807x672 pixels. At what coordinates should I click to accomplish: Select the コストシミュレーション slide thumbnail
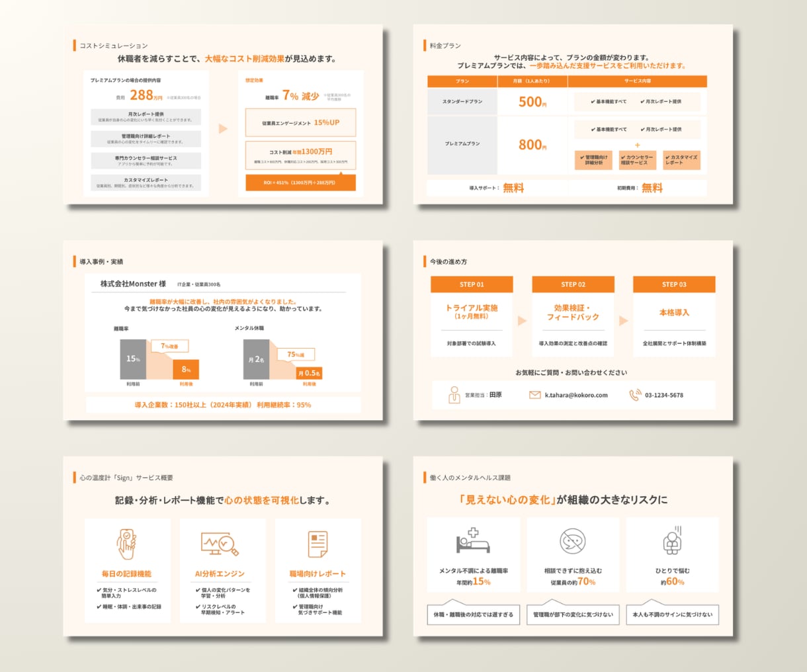tap(223, 114)
